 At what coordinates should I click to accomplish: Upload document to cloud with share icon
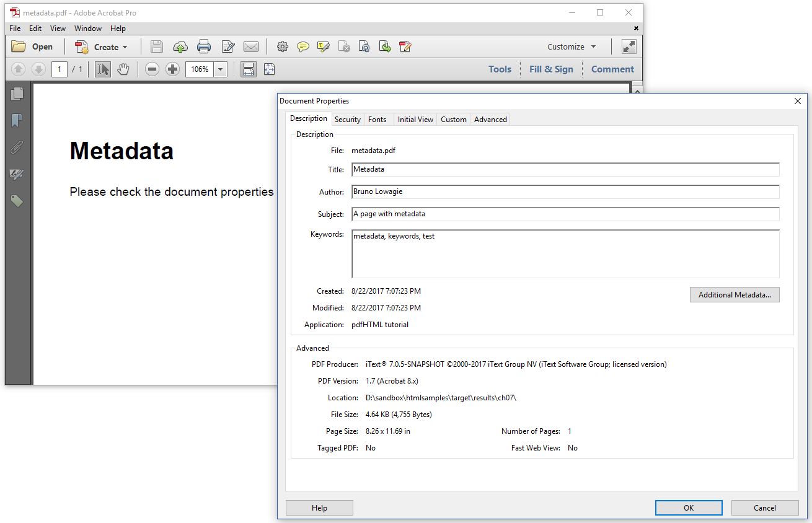coord(180,46)
